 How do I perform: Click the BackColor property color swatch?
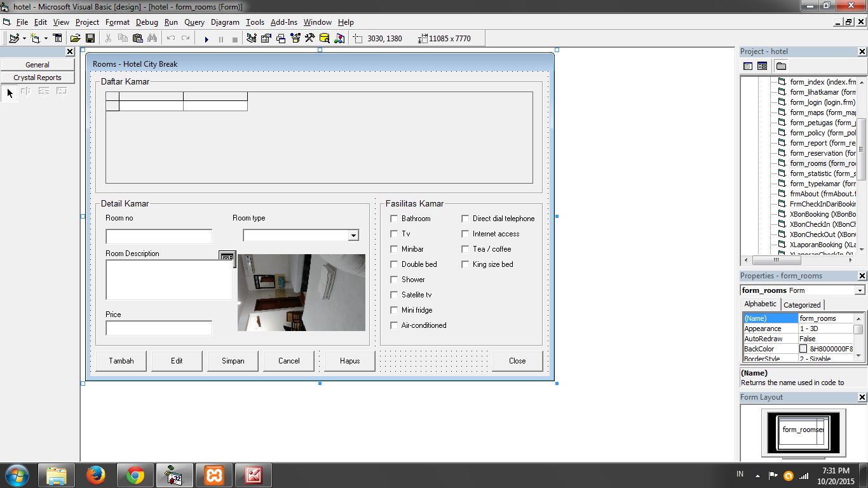point(803,349)
